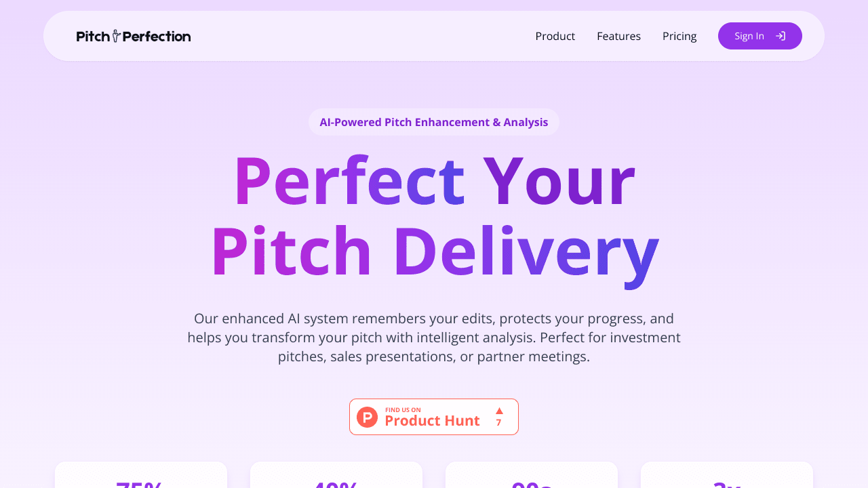
Task: Select the 40% statistic card
Action: coord(336,476)
